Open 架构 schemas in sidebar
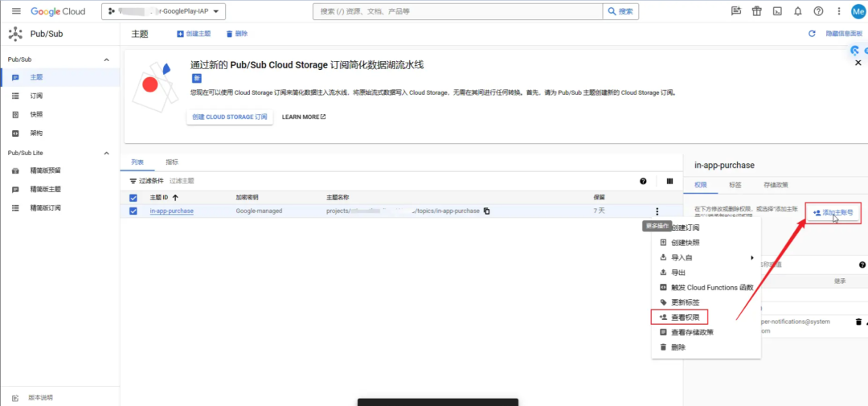The image size is (868, 406). 59,133
